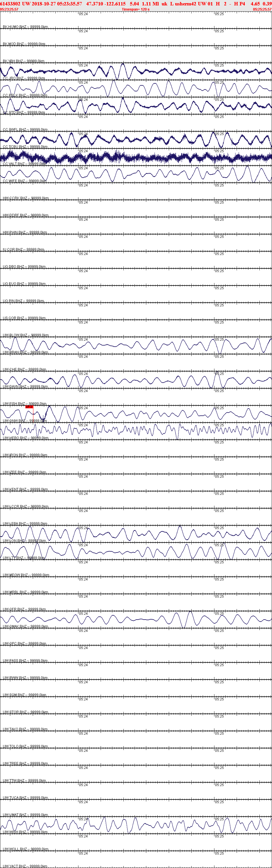
Task: Click the UW BRAN BHZ station label
Action: 26,352
